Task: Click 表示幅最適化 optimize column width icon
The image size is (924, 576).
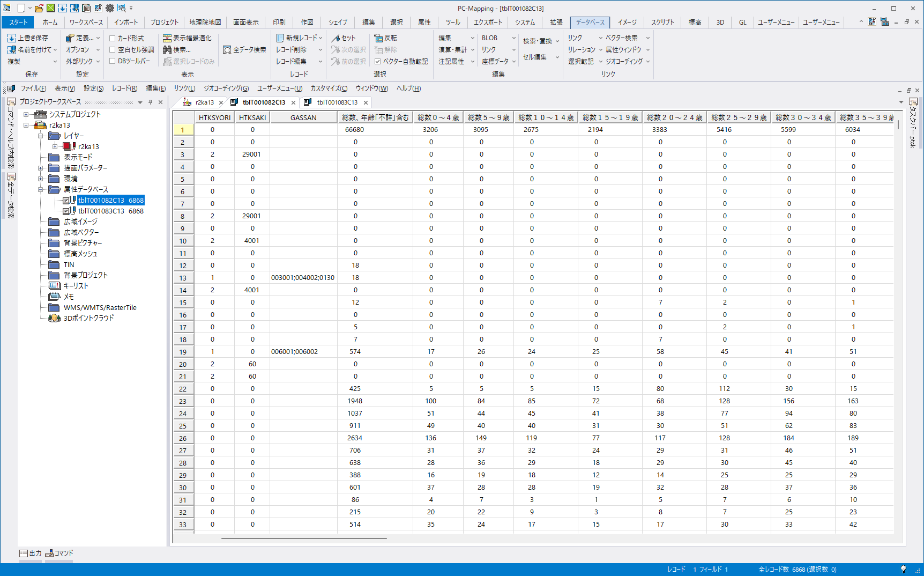Action: click(x=167, y=38)
